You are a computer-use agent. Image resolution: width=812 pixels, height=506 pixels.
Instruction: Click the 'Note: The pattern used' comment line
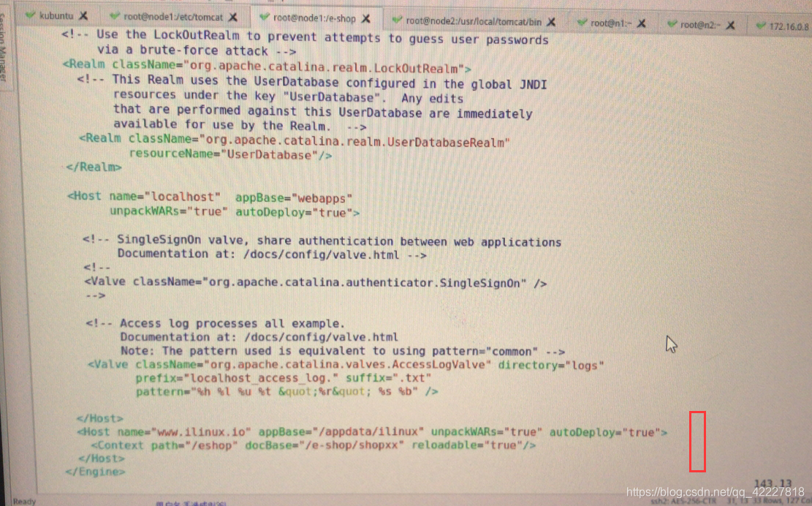tap(342, 351)
